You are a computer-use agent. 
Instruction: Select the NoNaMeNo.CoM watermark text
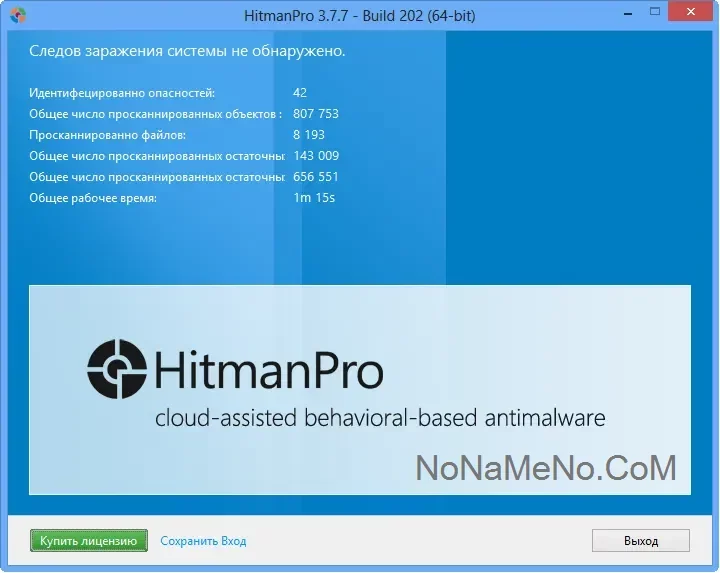point(545,467)
